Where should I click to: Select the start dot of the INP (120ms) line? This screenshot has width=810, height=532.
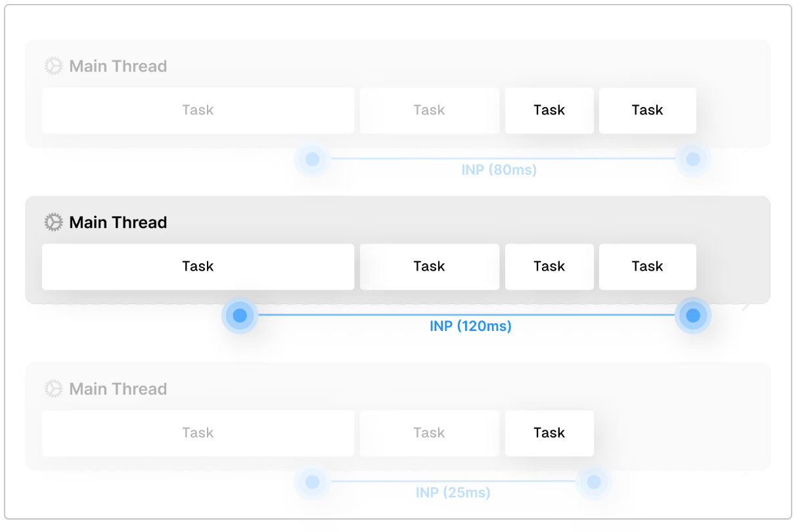point(240,315)
